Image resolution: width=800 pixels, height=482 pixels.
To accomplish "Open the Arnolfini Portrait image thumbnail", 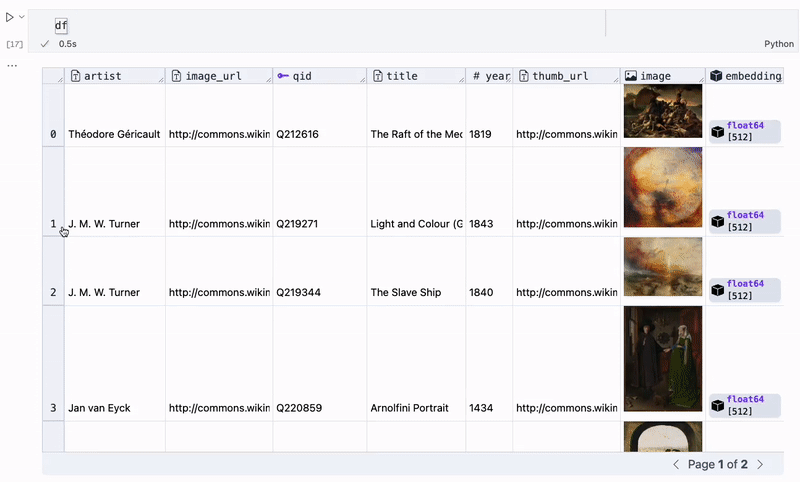I will (662, 358).
